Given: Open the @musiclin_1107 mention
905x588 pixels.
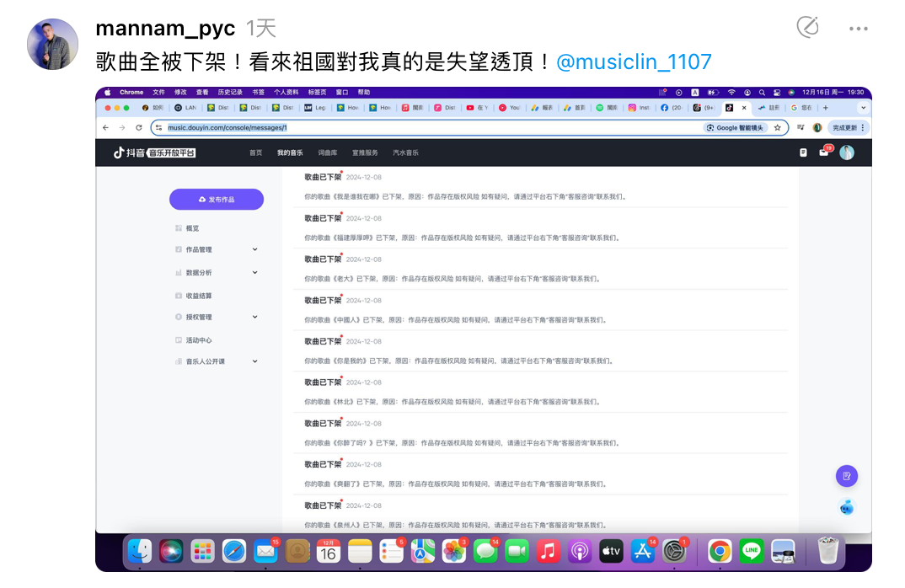Looking at the screenshot, I should [x=634, y=61].
